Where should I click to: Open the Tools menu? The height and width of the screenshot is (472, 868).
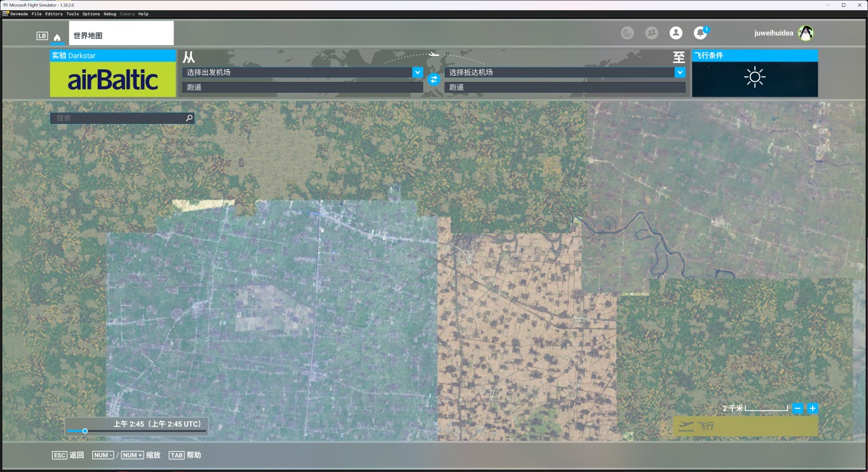(72, 13)
